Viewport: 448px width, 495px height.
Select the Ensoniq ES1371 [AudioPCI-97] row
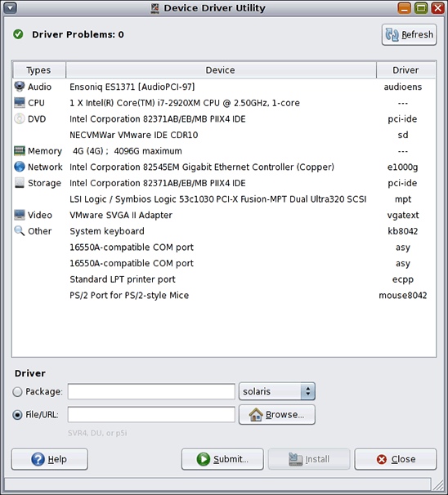(x=224, y=87)
